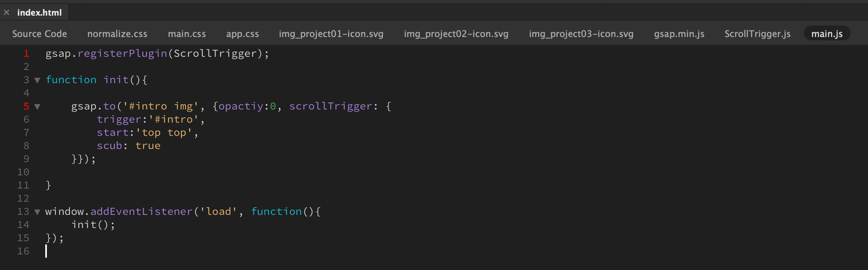
Task: Open the ScrollTrigger.js tab
Action: click(x=757, y=34)
